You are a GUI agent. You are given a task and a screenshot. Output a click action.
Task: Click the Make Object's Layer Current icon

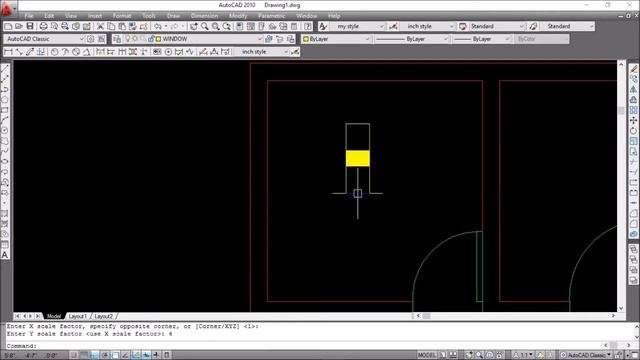pos(269,39)
